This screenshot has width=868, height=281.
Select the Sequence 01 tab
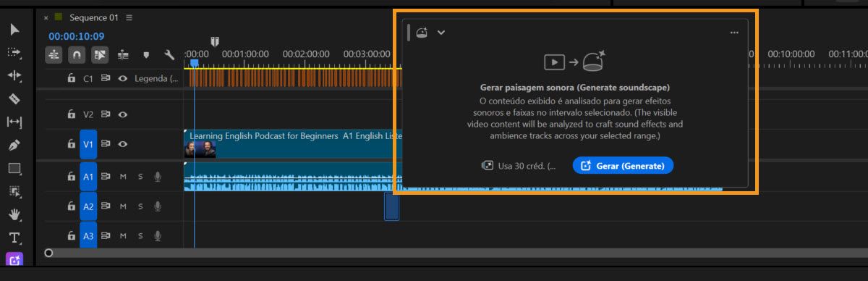pyautogui.click(x=95, y=17)
